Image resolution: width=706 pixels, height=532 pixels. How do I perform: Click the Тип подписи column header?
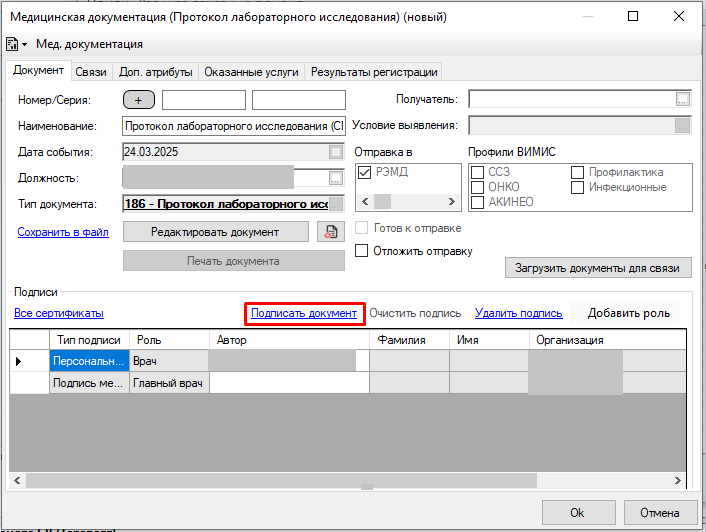(89, 340)
